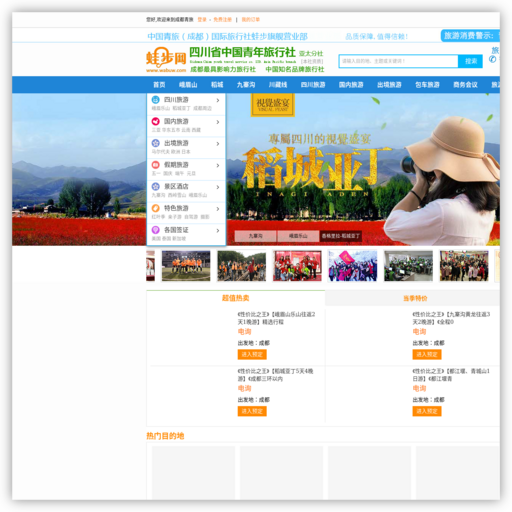Viewport: 512px width, 512px height.
Task: Click the orange 特色旅游 category icon
Action: coord(155,208)
